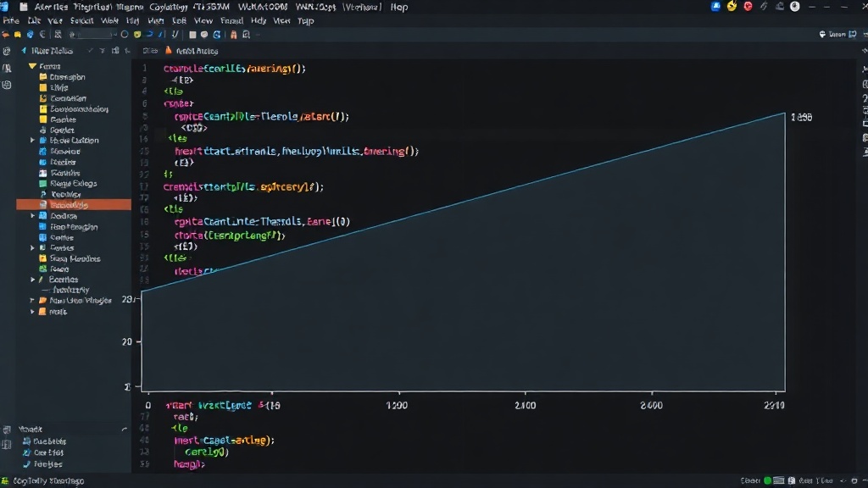Click the filter icon in explorer panel header
Screen dimensions: 868x488
pos(103,50)
